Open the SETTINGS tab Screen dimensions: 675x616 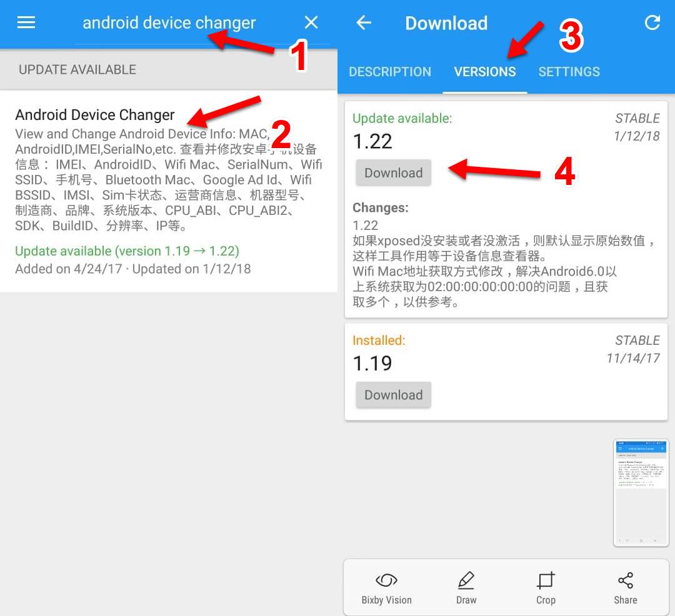[x=569, y=72]
